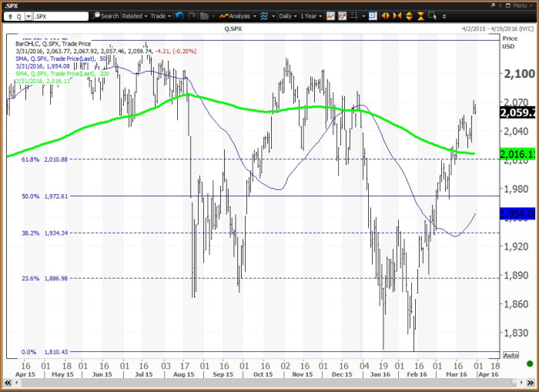Select the 38.2% 1,934.34 Fibonacci label
Image resolution: width=539 pixels, height=392 pixels.
click(45, 233)
